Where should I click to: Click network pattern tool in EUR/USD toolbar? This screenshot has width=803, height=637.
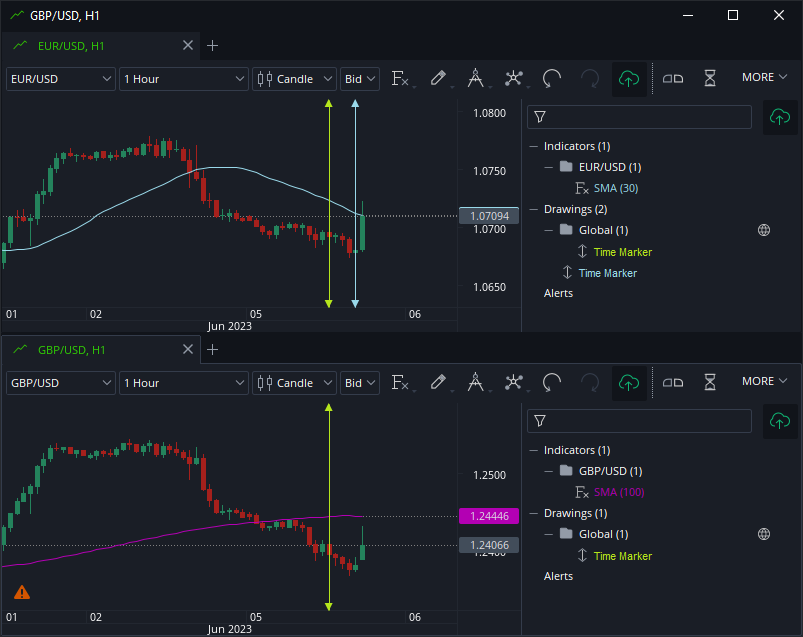pos(513,78)
